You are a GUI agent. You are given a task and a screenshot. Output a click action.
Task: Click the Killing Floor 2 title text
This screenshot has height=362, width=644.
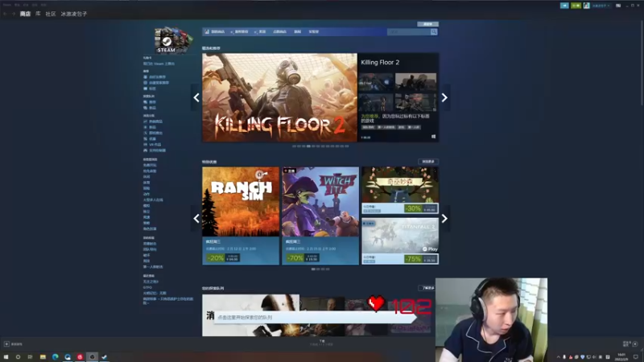click(x=380, y=63)
